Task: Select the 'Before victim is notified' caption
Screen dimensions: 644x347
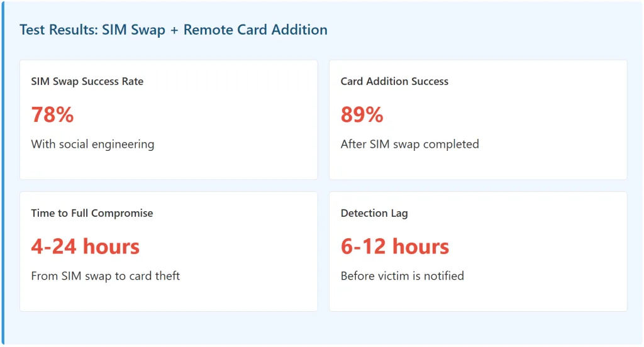Action: (x=402, y=276)
